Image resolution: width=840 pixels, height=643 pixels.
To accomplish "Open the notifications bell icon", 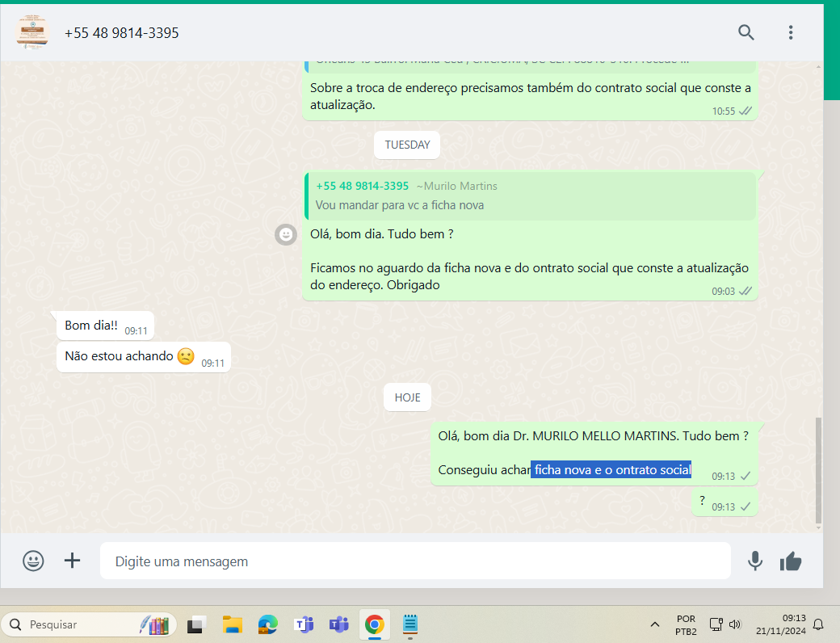I will (818, 624).
